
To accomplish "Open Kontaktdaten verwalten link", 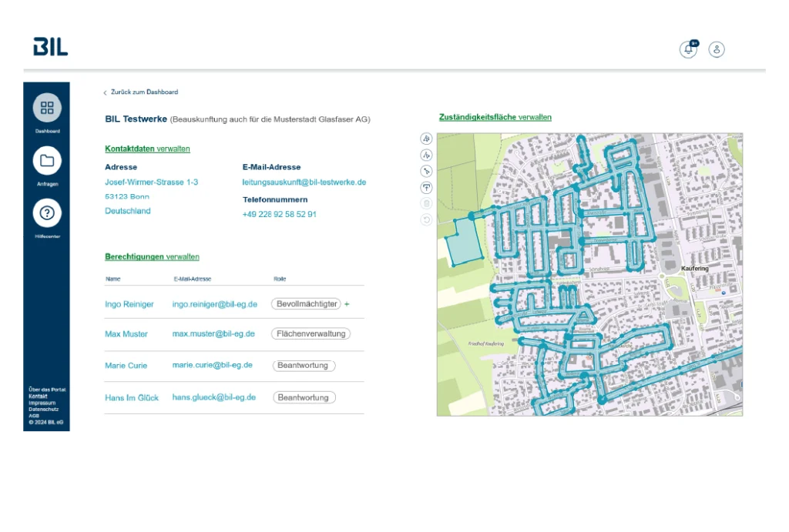I will pyautogui.click(x=147, y=149).
